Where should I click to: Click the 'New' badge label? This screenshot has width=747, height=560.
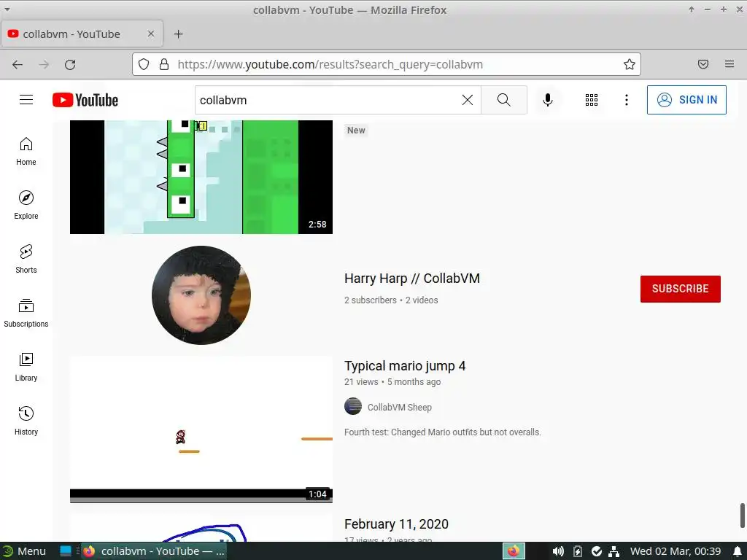click(x=356, y=130)
